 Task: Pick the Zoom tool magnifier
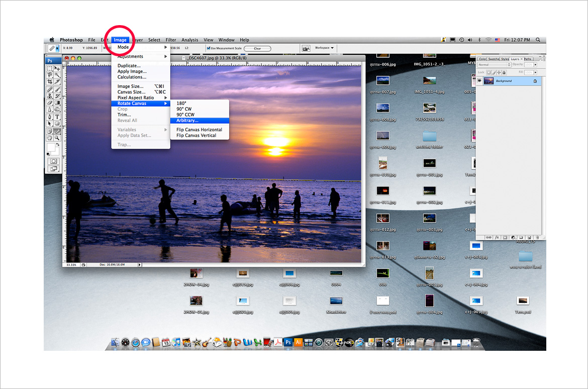57,138
